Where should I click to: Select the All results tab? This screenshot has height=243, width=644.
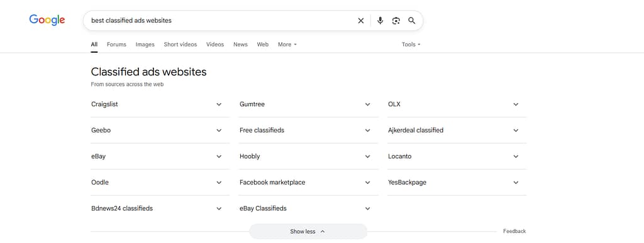[x=94, y=44]
